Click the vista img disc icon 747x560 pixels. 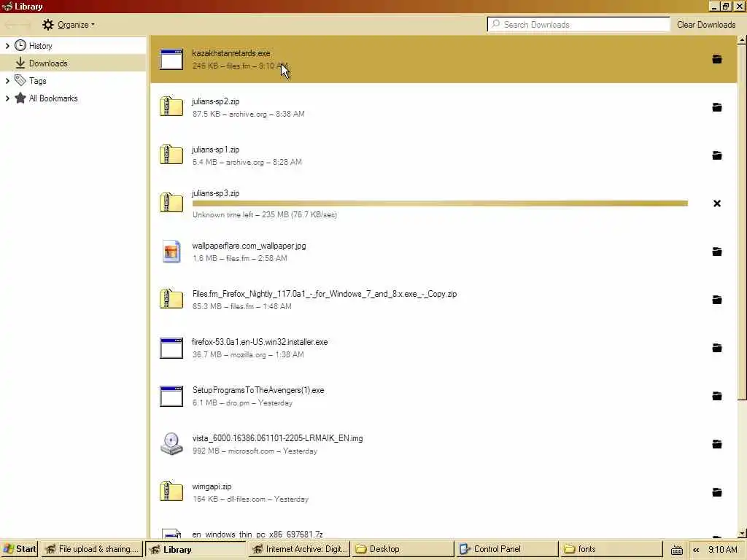pyautogui.click(x=171, y=444)
